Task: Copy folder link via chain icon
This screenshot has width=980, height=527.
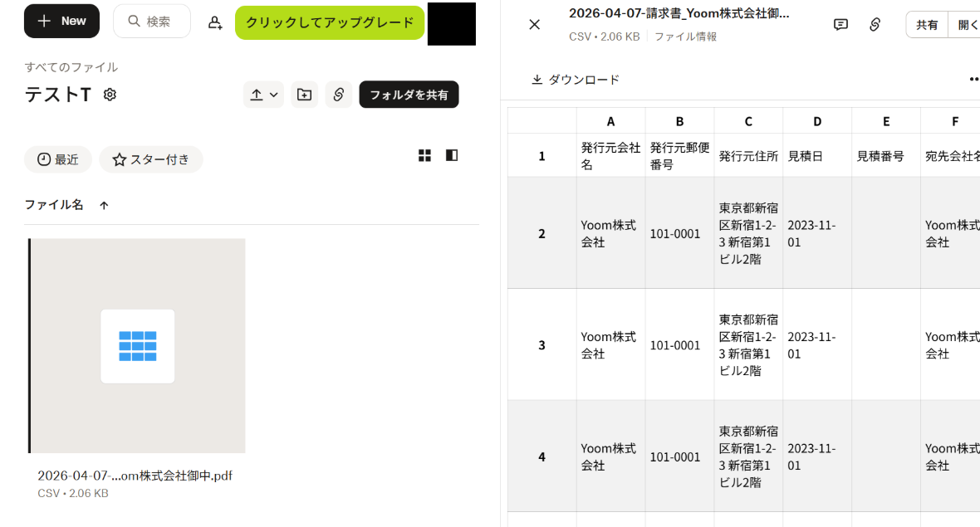Action: click(x=339, y=95)
